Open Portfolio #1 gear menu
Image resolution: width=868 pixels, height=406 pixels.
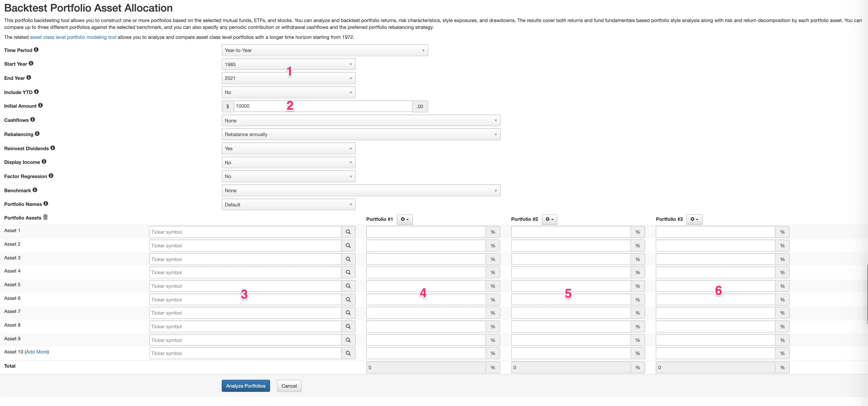[x=404, y=219]
